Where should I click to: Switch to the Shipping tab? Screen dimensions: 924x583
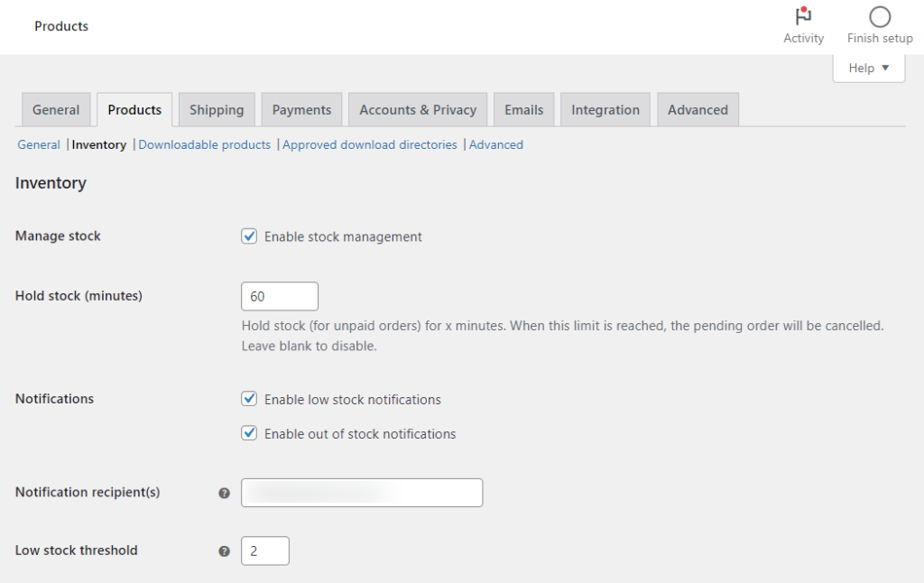217,108
